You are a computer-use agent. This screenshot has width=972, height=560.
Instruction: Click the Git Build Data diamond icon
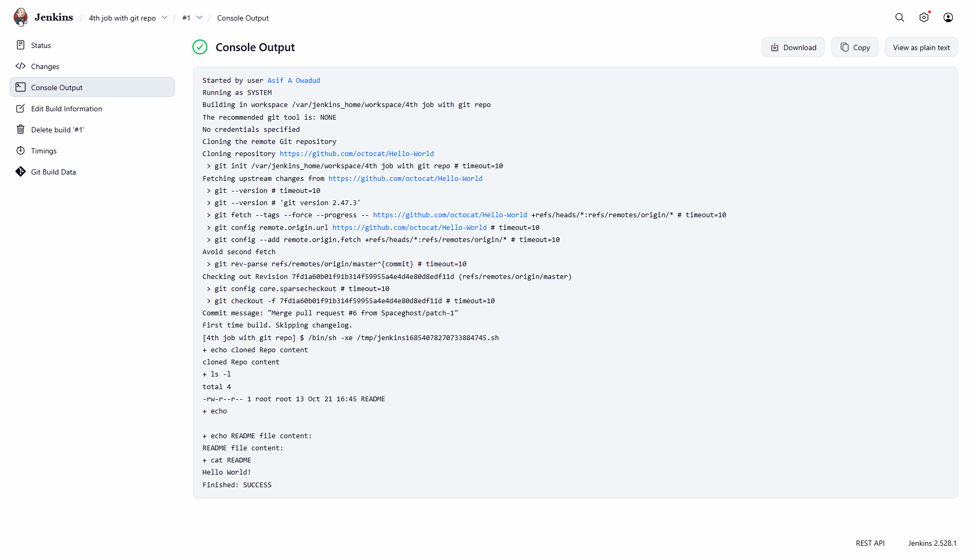point(21,171)
